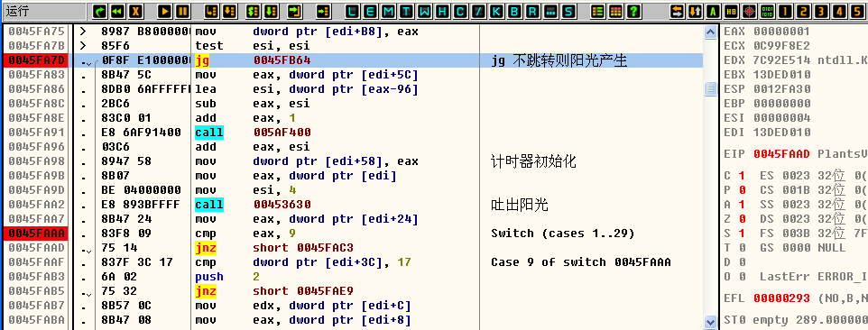Show the Breakpoints window (B button)

pyautogui.click(x=514, y=11)
